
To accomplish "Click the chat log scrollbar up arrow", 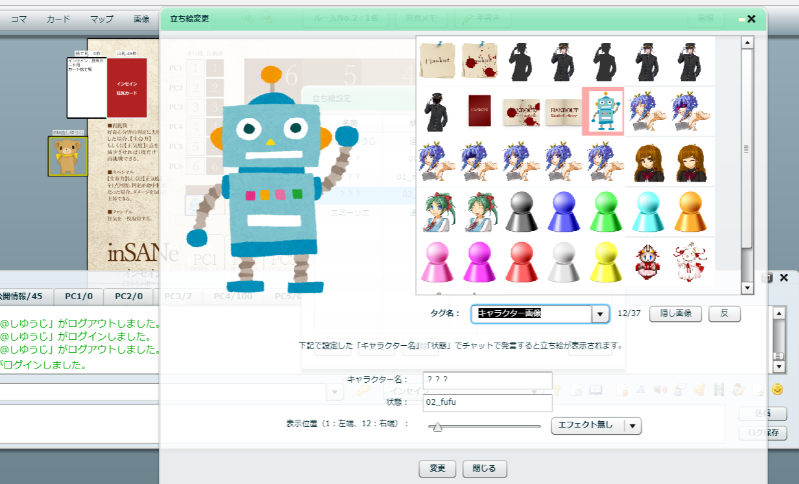I will coord(779,313).
